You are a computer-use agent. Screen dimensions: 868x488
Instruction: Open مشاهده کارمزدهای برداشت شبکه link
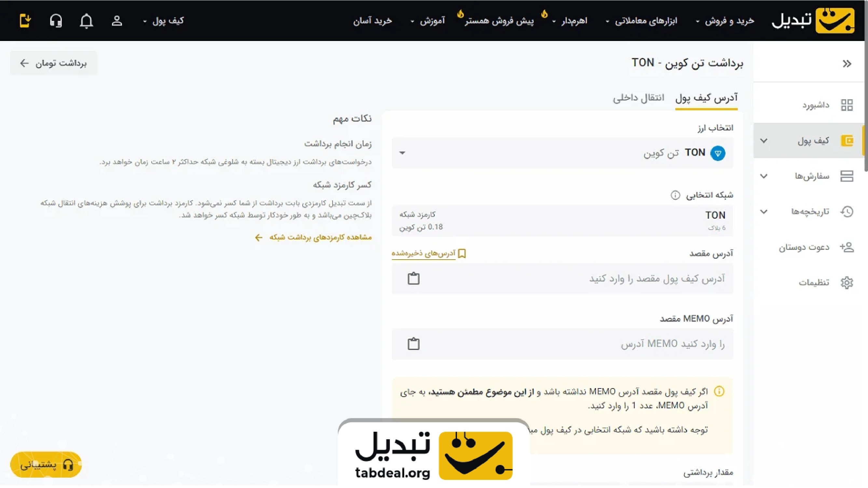tap(313, 237)
